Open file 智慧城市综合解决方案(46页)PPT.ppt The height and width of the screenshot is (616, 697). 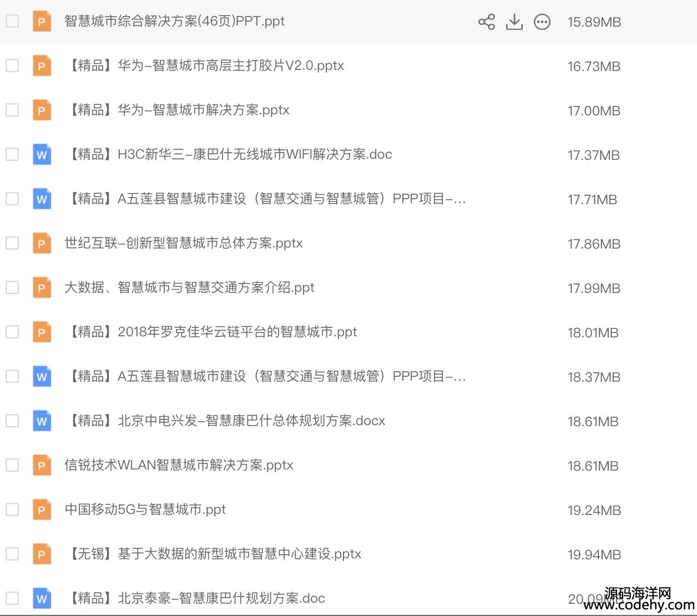tap(175, 21)
